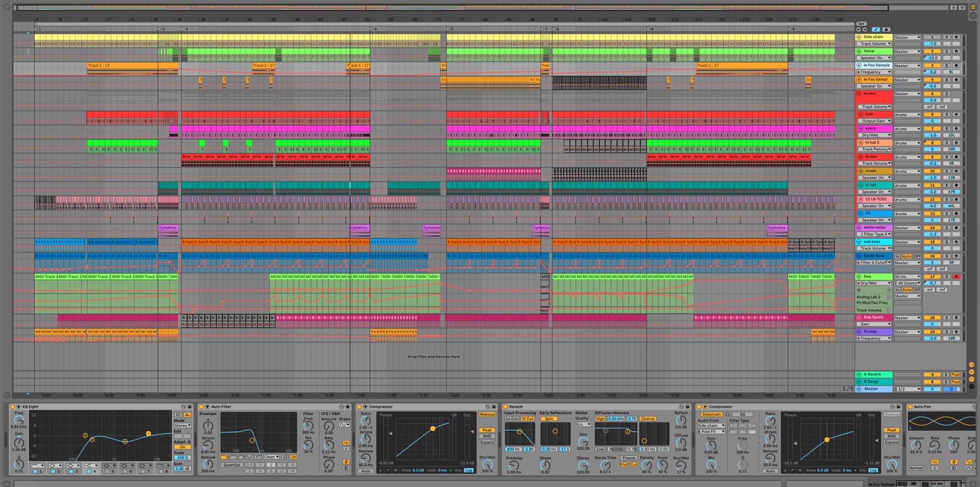Arm the Seq track record button

pos(956,276)
